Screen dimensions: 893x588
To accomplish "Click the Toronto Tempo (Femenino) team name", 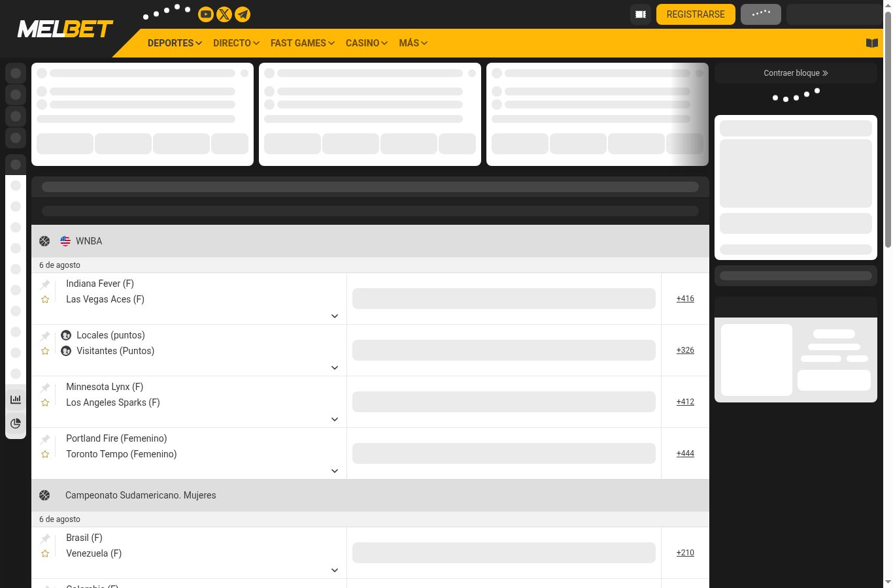I will 122,454.
